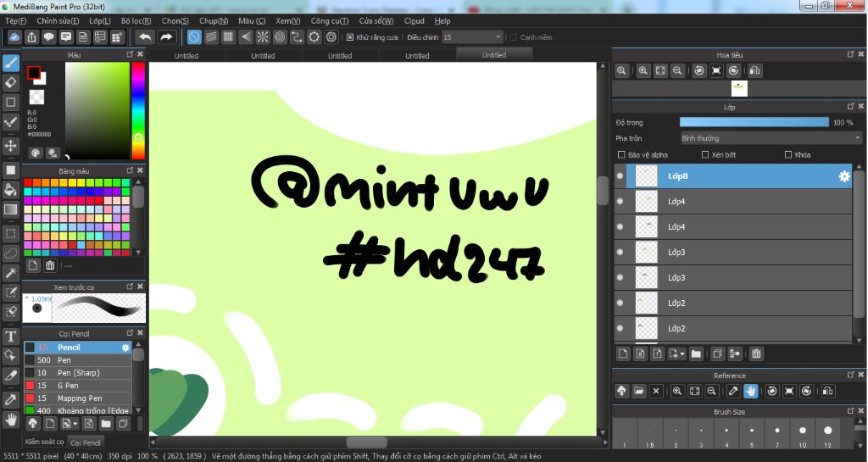Open snap settings gear in toolbar

(x=331, y=37)
